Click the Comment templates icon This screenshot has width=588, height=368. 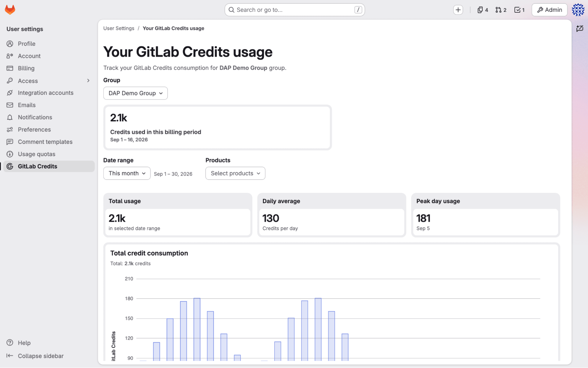click(x=10, y=142)
